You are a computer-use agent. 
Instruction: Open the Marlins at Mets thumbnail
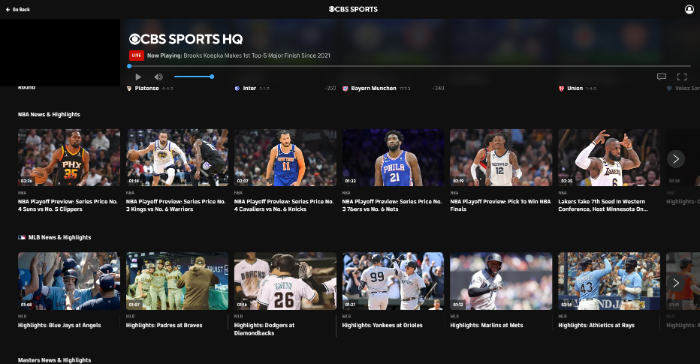(501, 281)
